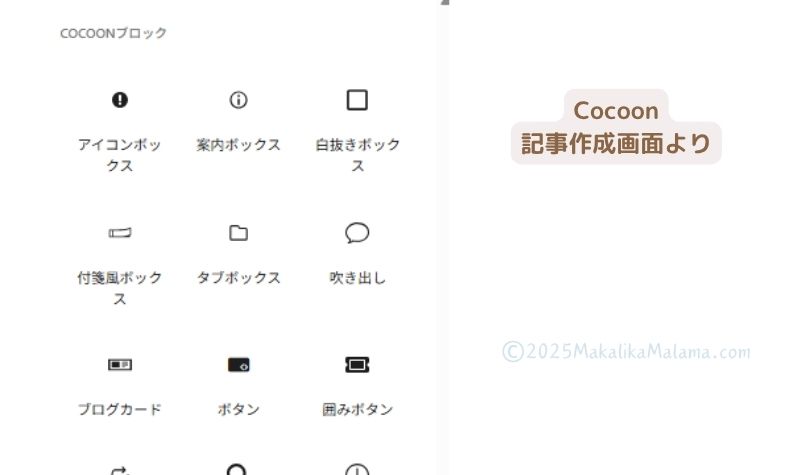Click the partially visible magnifier block icon
Image resolution: width=800 pixels, height=475 pixels.
[237, 469]
